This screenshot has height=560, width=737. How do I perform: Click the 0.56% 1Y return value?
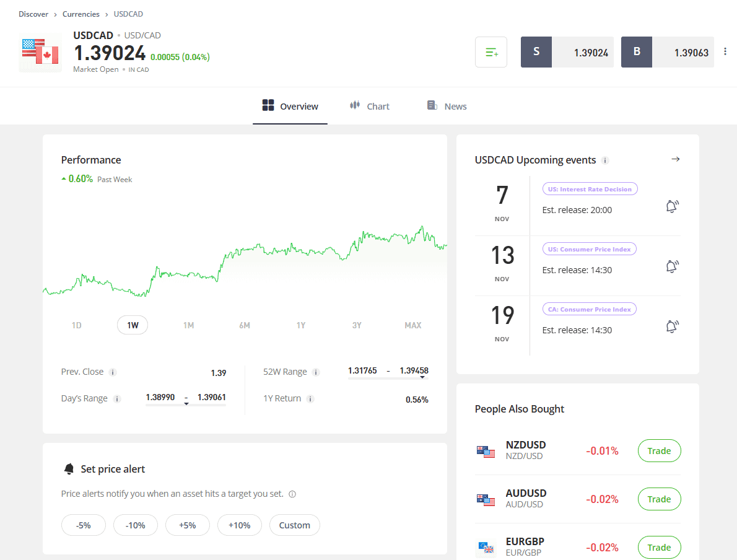click(417, 400)
